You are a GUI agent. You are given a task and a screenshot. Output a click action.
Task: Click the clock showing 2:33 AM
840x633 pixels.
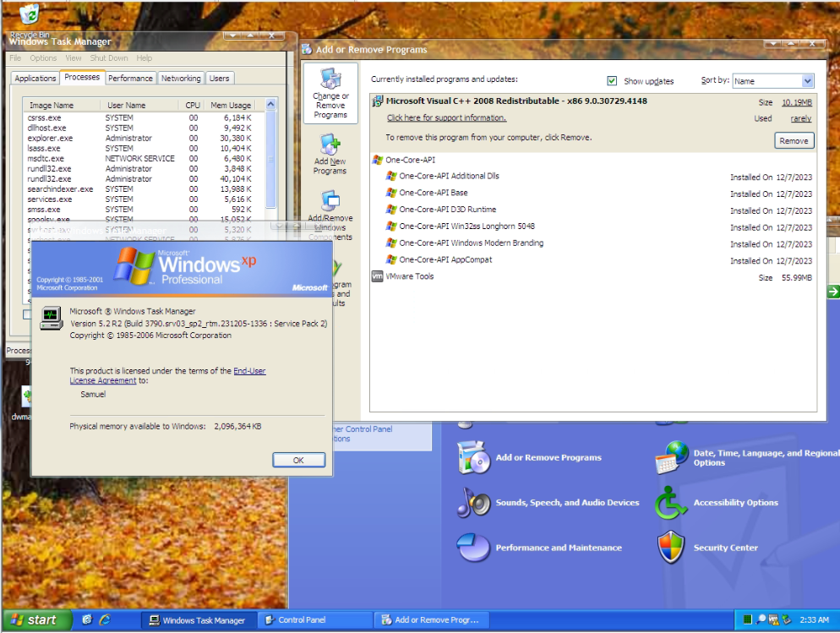point(814,619)
